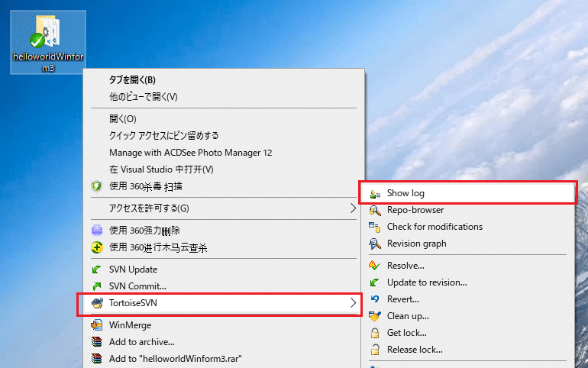The image size is (588, 368).
Task: Open Manage with ACDSee Photo Manager 12
Action: coord(190,153)
